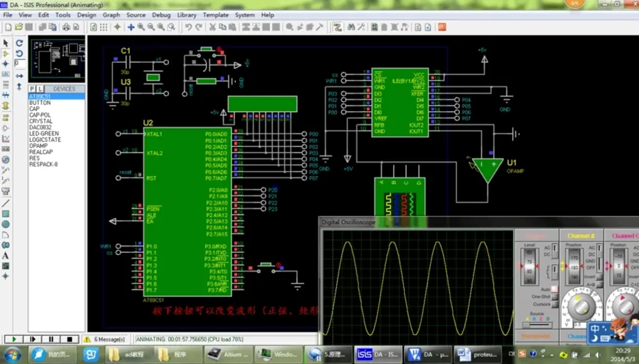
Task: Rotate clockwise using the rotate icon
Action: pos(19,43)
